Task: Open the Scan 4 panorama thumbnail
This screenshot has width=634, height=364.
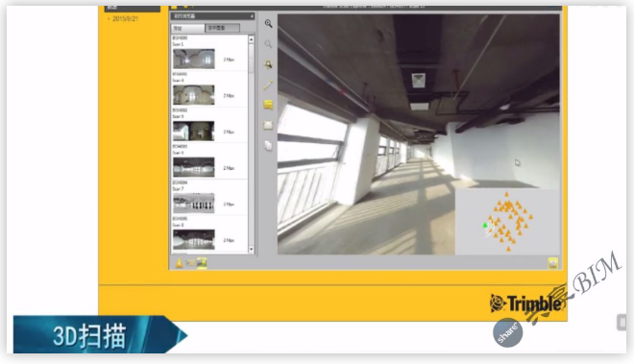Action: point(194,95)
